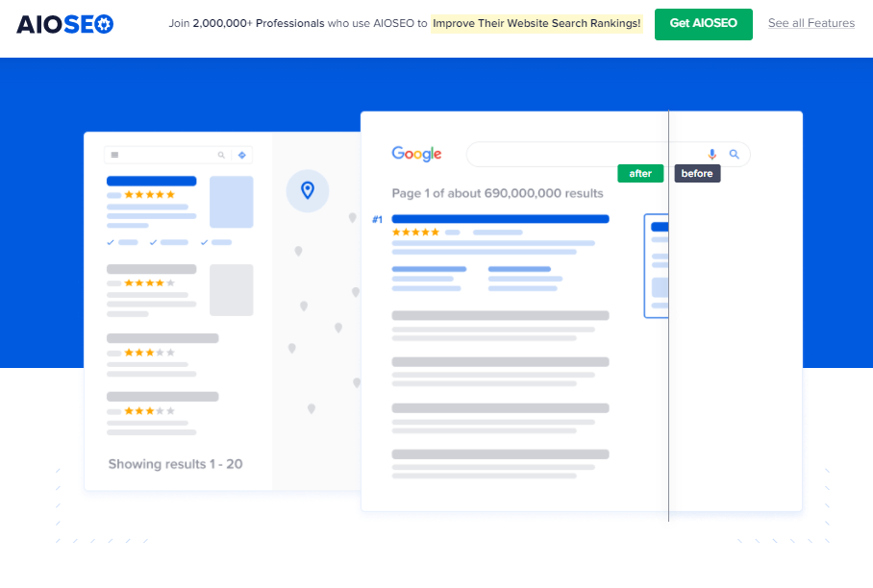Viewport: 873px width, 588px height.
Task: Open the hamburger menu in local results panel
Action: coord(115,155)
